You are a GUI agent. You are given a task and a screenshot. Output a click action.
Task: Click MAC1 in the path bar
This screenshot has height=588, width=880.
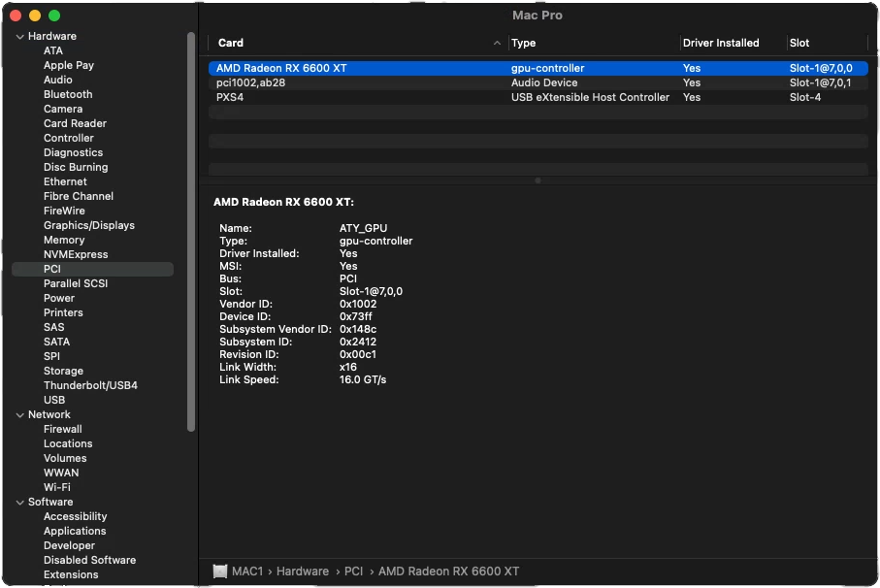247,572
